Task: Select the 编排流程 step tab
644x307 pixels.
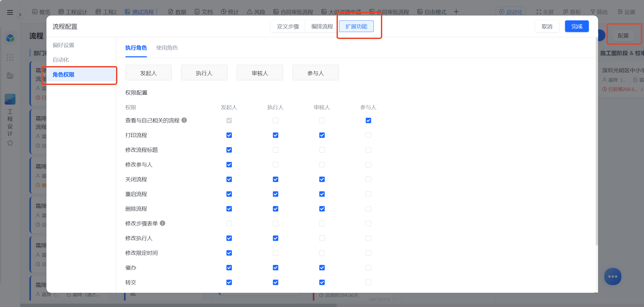Action: tap(322, 26)
